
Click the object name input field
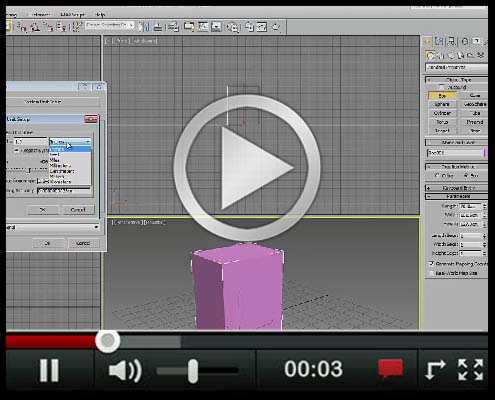pyautogui.click(x=455, y=153)
